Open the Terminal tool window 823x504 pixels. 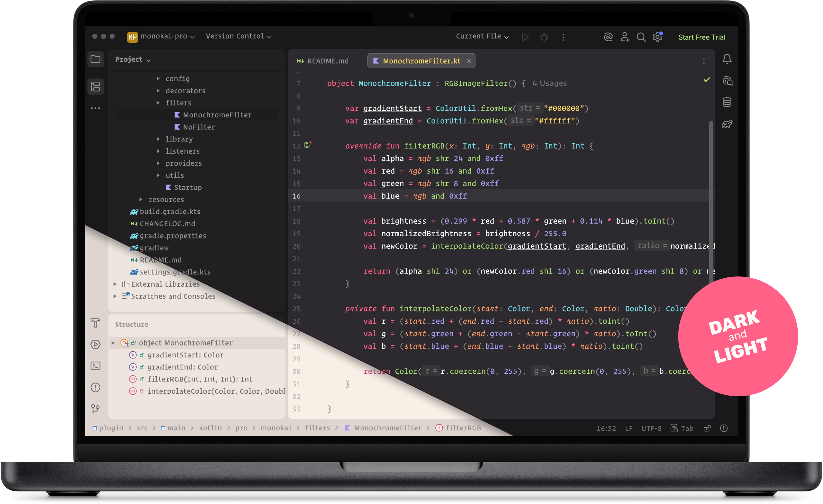pyautogui.click(x=95, y=366)
